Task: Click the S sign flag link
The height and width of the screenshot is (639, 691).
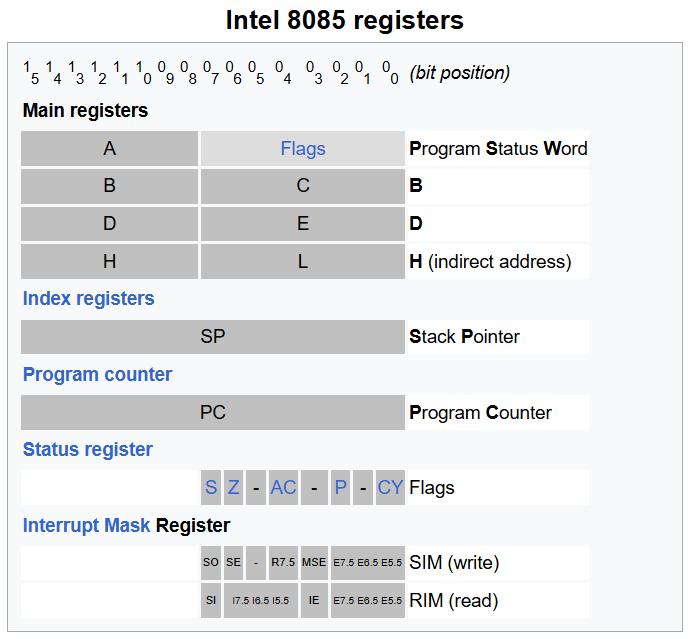Action: [x=211, y=487]
